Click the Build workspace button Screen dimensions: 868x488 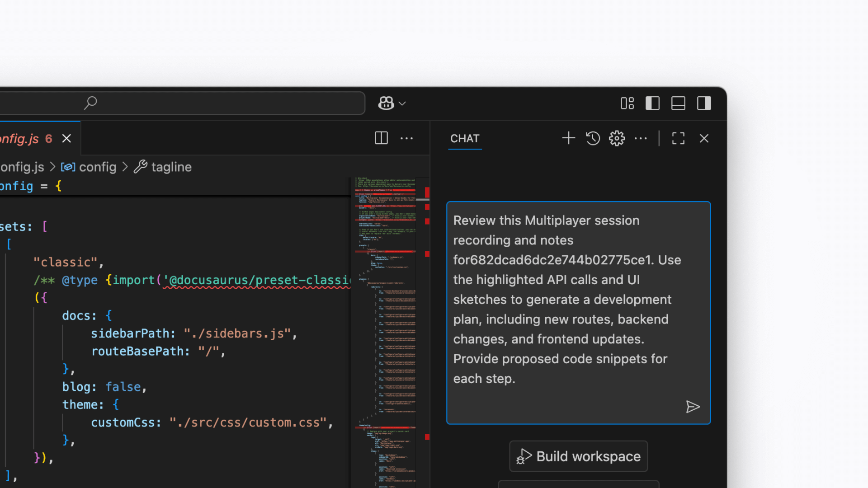point(578,456)
